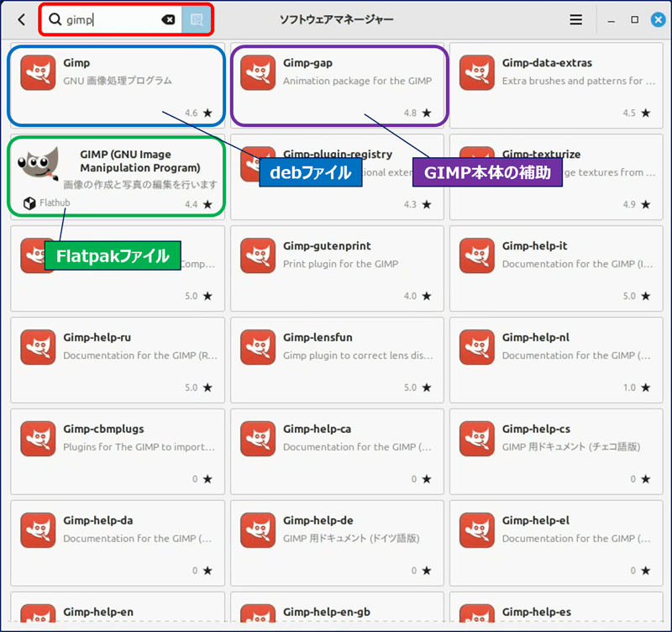672x632 pixels.
Task: Open the Gimp title text
Action: (76, 63)
